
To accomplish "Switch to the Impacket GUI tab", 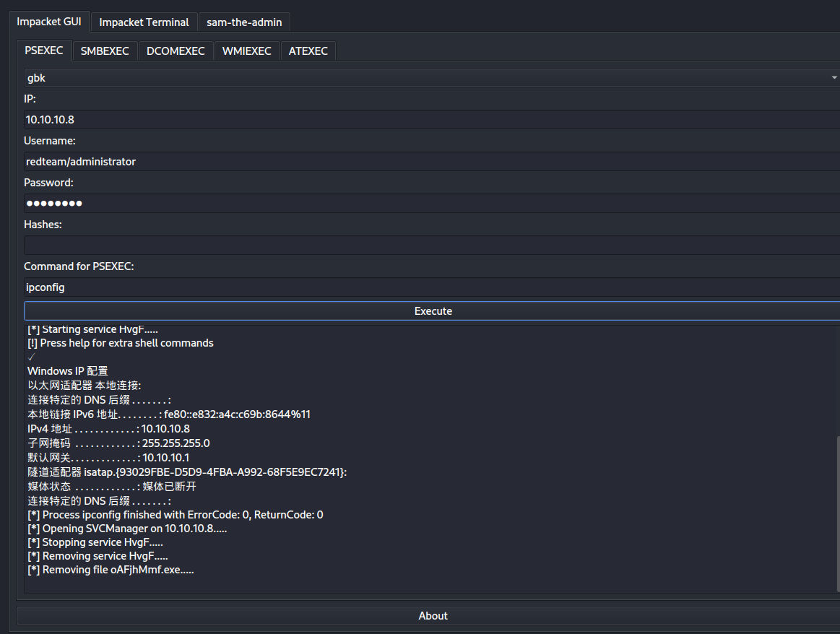I will (48, 22).
